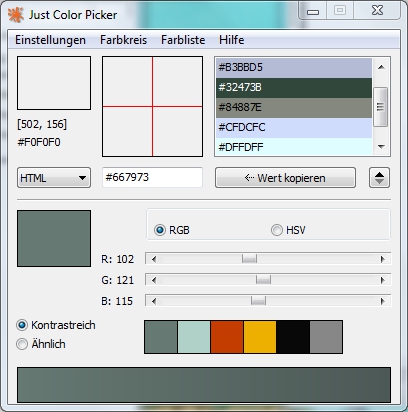Click the G slider right arrow
This screenshot has height=412, width=408.
(383, 280)
